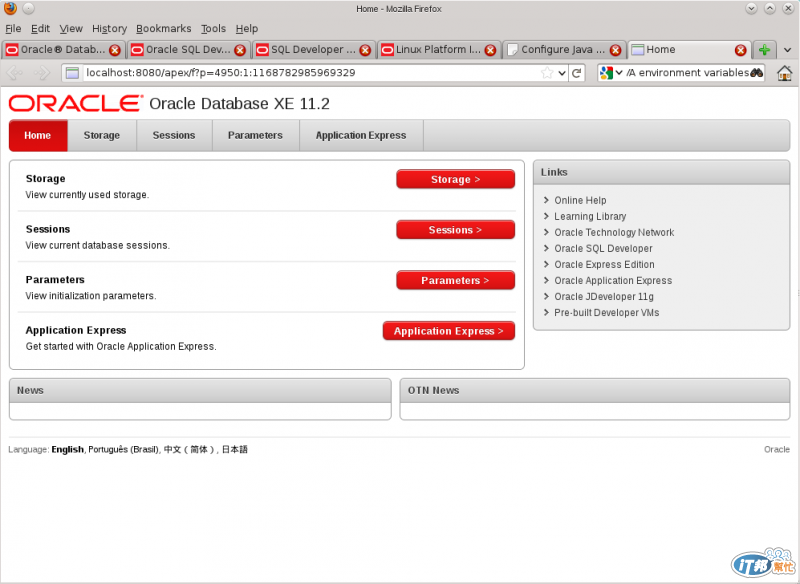
Task: Close the Oracle Datab... tab
Action: pos(115,50)
